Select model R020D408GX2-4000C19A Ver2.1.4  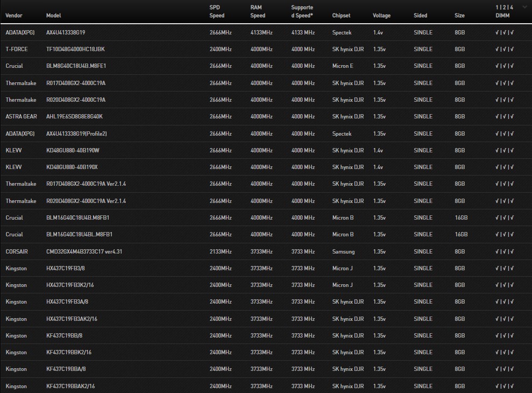click(86, 201)
